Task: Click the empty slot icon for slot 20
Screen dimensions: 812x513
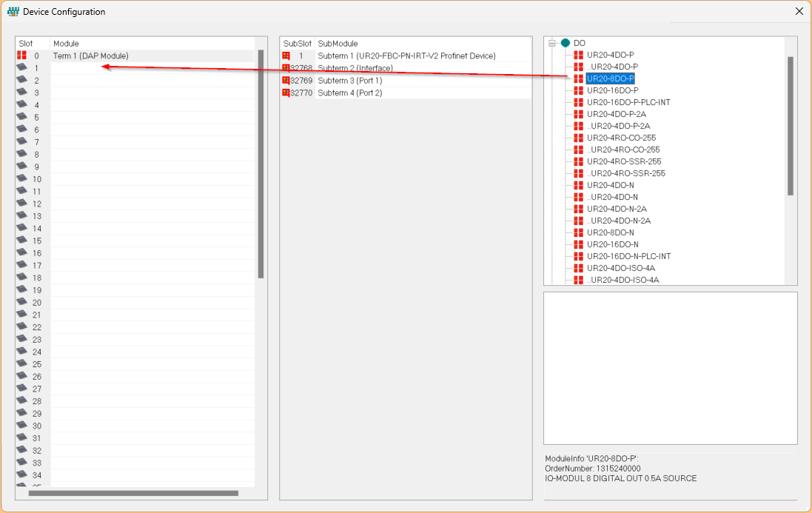Action: (21, 302)
